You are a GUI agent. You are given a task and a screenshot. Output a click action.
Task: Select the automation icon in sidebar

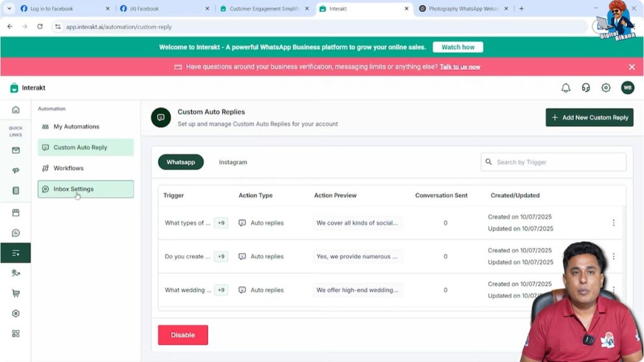coord(16,253)
